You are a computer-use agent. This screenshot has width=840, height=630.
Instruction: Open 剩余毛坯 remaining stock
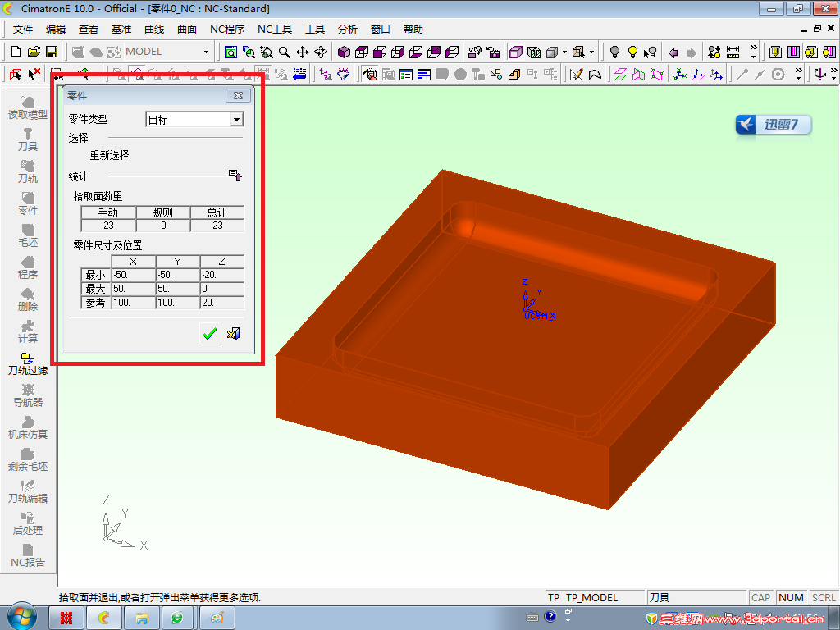28,459
